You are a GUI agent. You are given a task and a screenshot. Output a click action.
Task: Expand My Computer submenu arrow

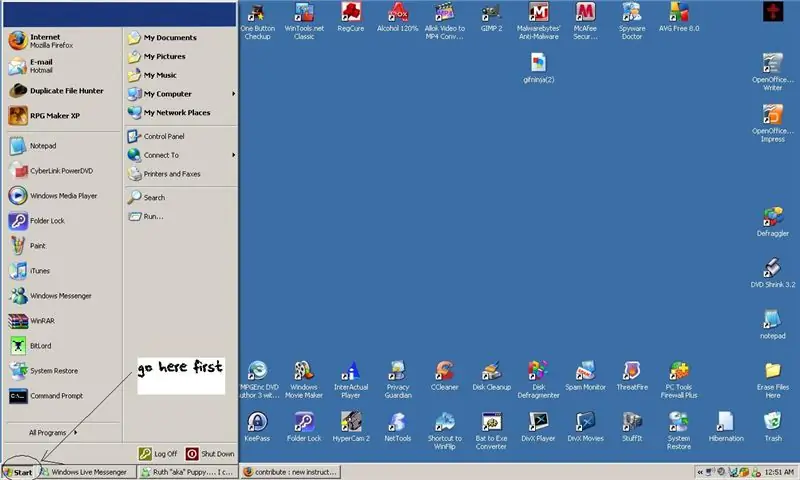233,94
